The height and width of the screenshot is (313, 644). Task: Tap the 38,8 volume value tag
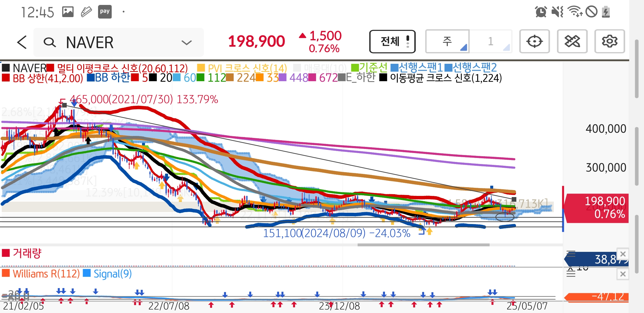596,259
